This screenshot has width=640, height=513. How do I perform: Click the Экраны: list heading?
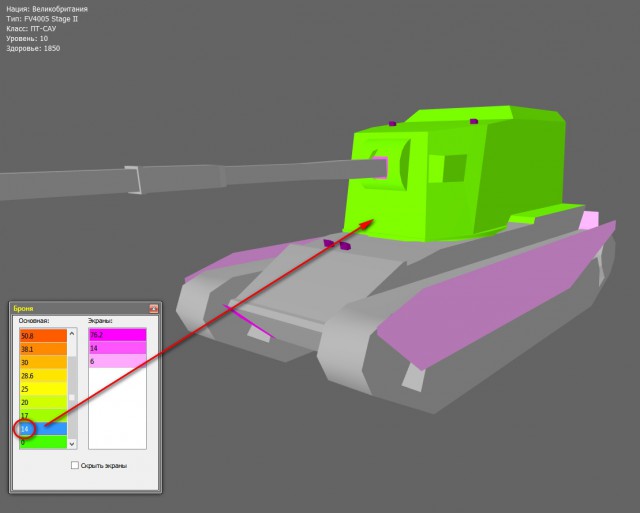pyautogui.click(x=100, y=321)
